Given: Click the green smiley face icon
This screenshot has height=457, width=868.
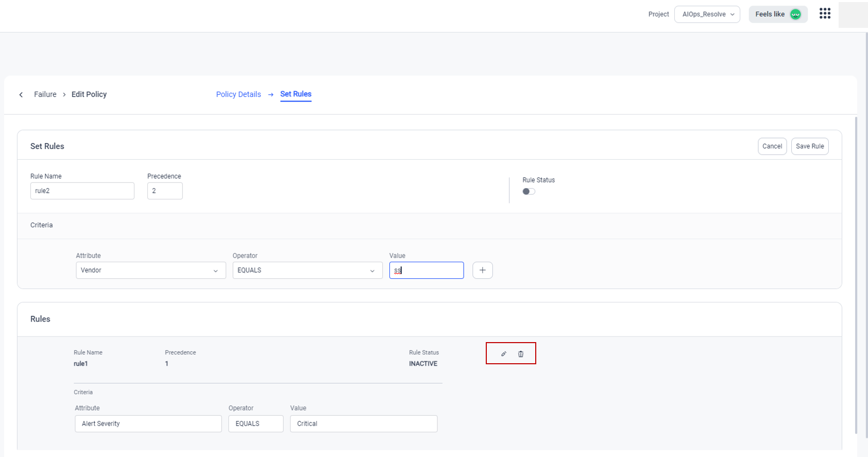Looking at the screenshot, I should click(x=795, y=14).
